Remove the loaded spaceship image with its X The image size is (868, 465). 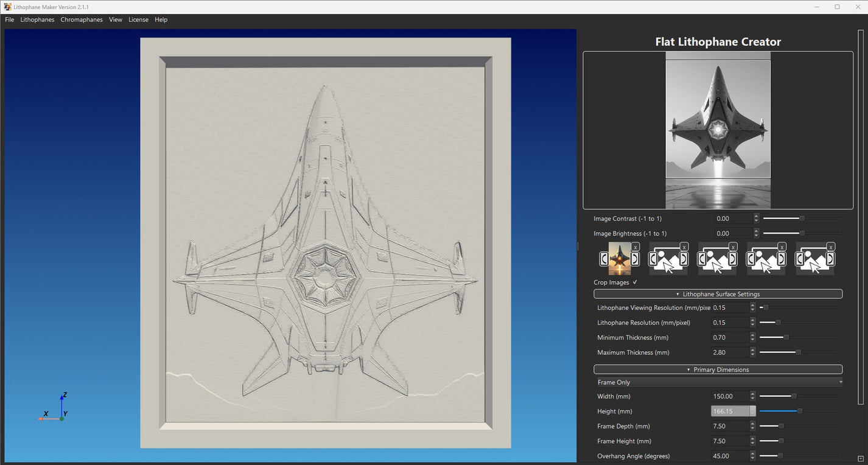pos(635,247)
